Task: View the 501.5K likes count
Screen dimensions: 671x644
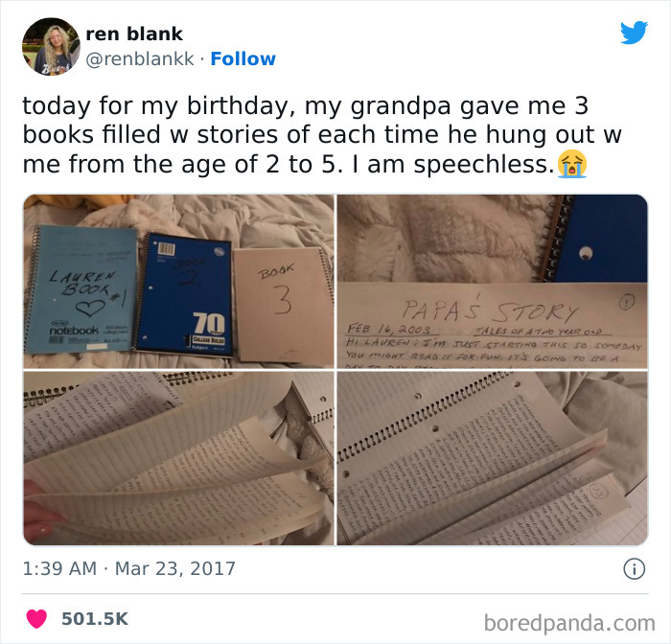Action: [95, 619]
